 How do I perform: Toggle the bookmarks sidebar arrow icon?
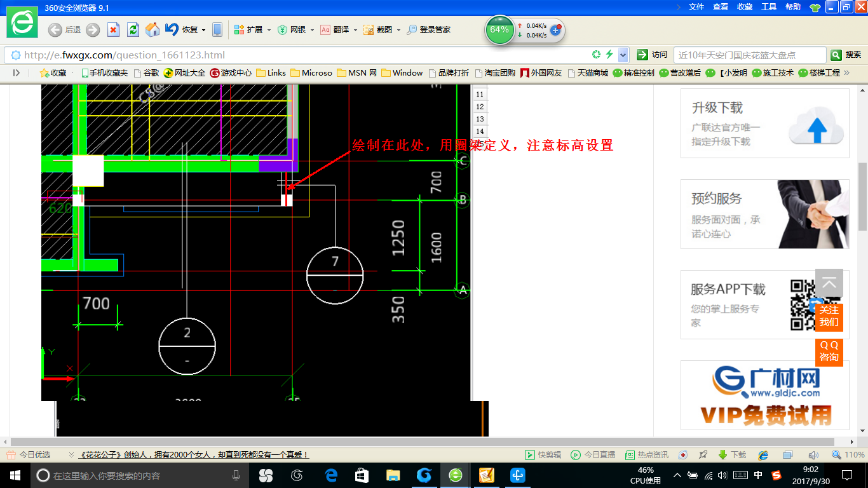(x=16, y=73)
